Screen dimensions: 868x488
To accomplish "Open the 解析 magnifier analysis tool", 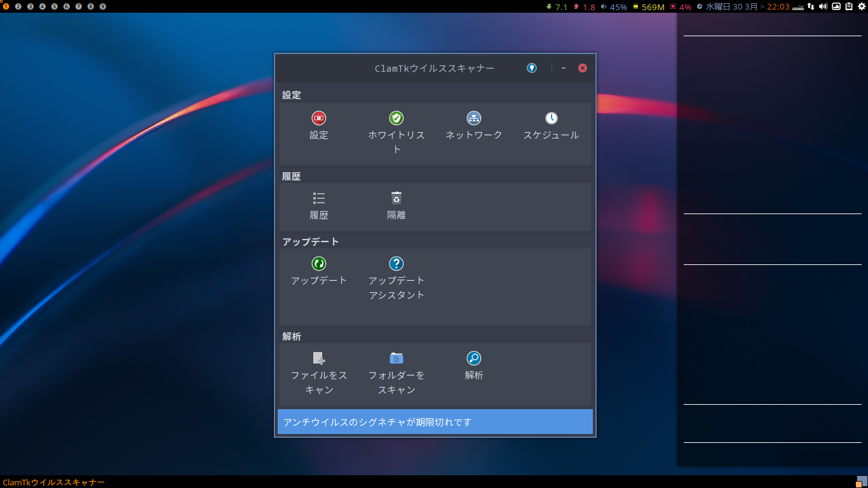I will pos(474,358).
